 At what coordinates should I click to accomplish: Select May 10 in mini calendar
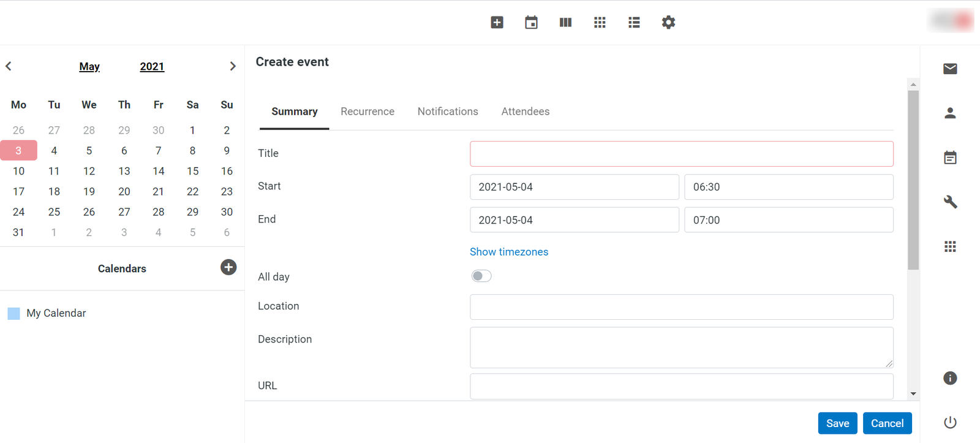coord(18,171)
